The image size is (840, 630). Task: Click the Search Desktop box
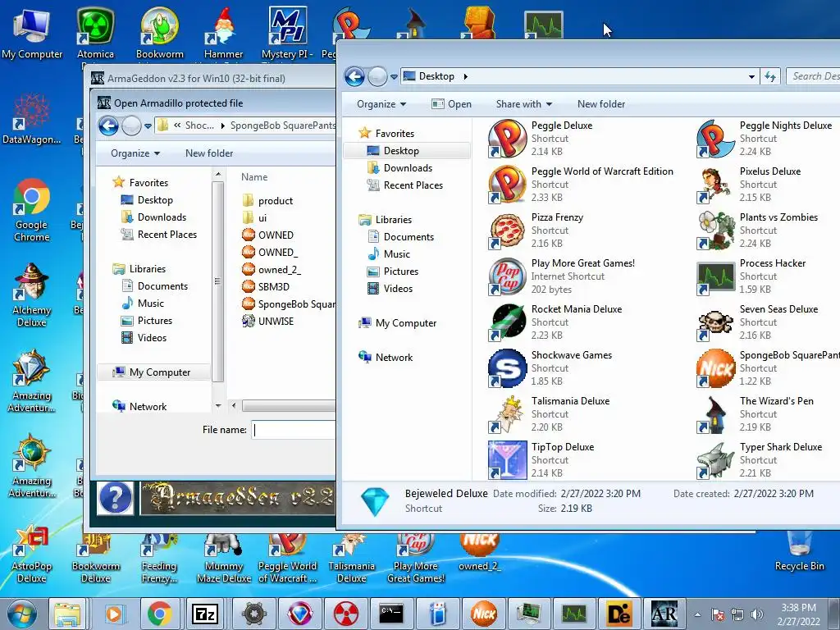click(813, 76)
